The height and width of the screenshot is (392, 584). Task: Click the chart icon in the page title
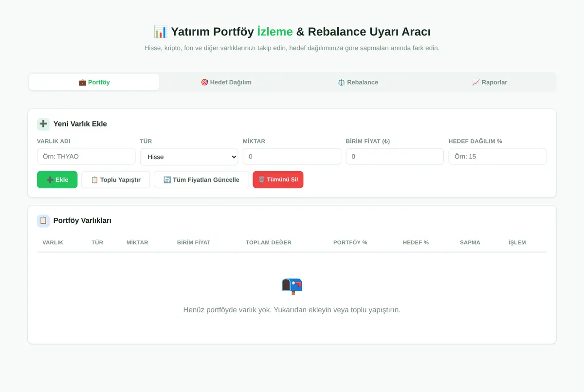tap(161, 32)
